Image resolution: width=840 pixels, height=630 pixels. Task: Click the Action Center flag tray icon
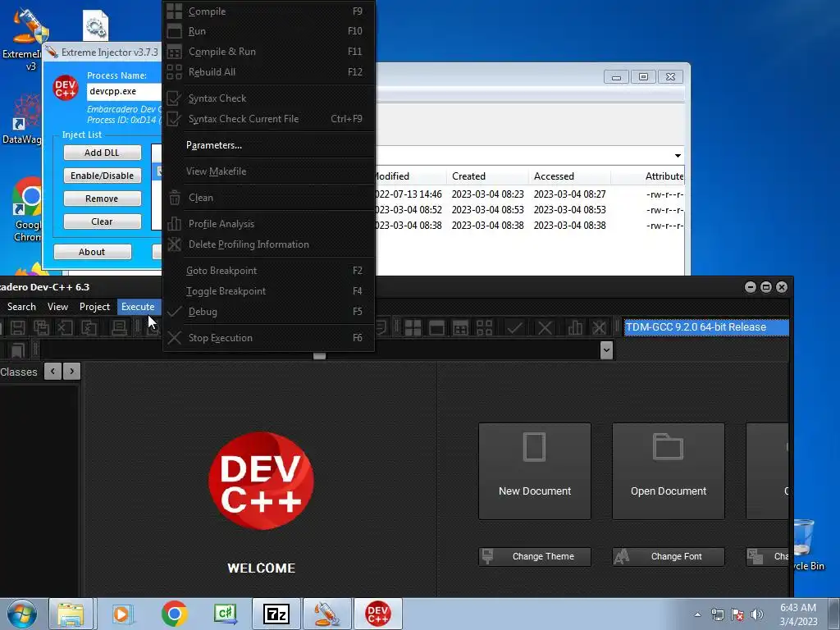coord(737,614)
